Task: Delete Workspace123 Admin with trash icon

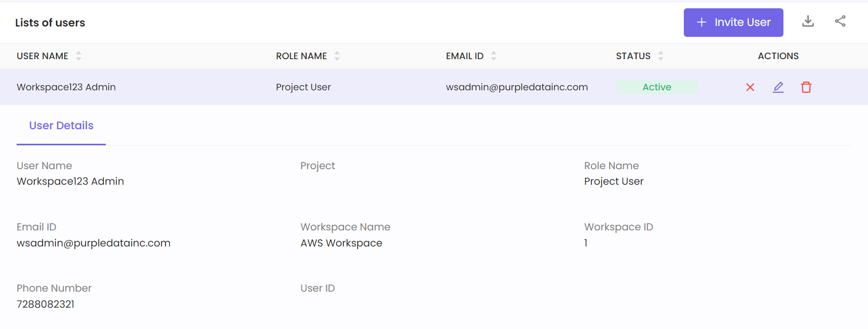Action: [x=806, y=87]
